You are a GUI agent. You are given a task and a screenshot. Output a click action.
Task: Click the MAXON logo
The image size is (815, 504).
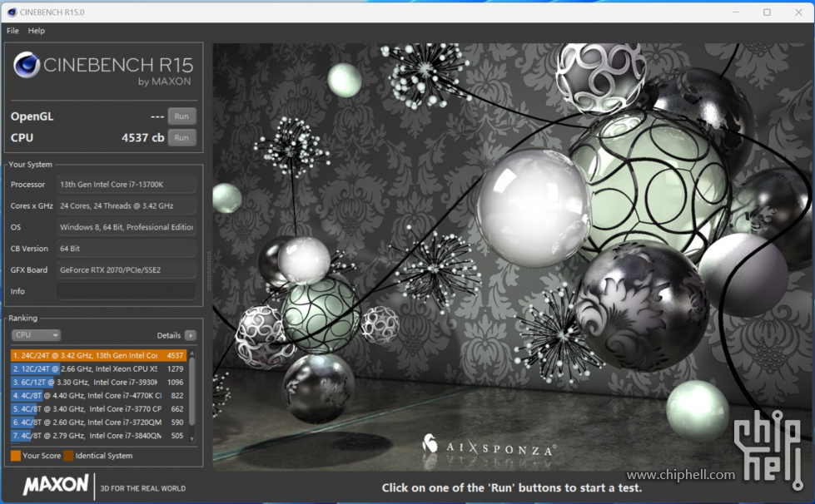(x=56, y=485)
